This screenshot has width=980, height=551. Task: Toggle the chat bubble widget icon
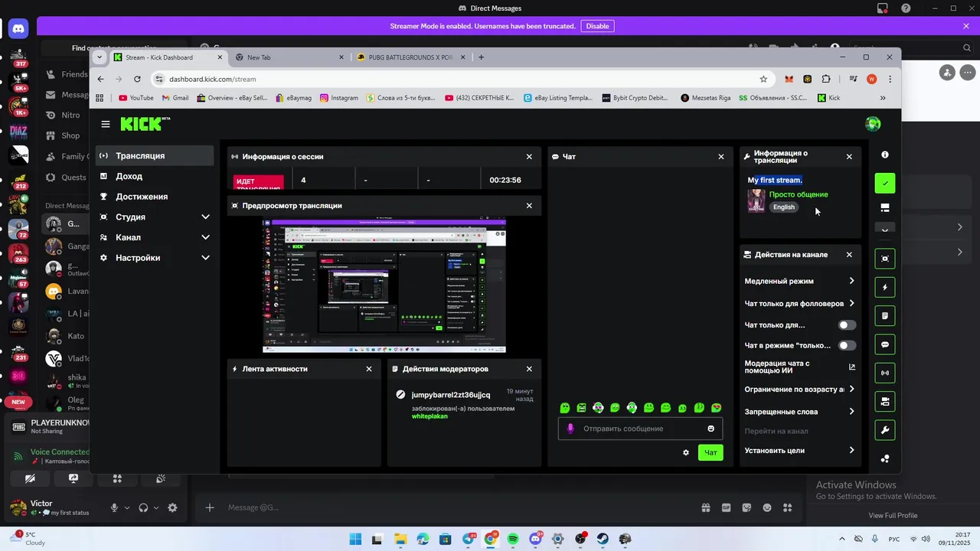[x=885, y=344]
